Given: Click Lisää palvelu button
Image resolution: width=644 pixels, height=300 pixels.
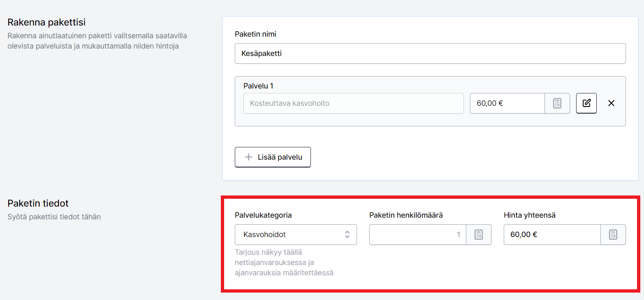Looking at the screenshot, I should coord(273,157).
